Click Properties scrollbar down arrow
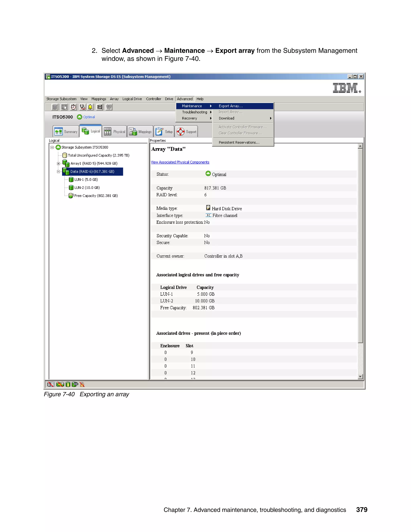Image resolution: width=411 pixels, height=532 pixels. tap(360, 377)
